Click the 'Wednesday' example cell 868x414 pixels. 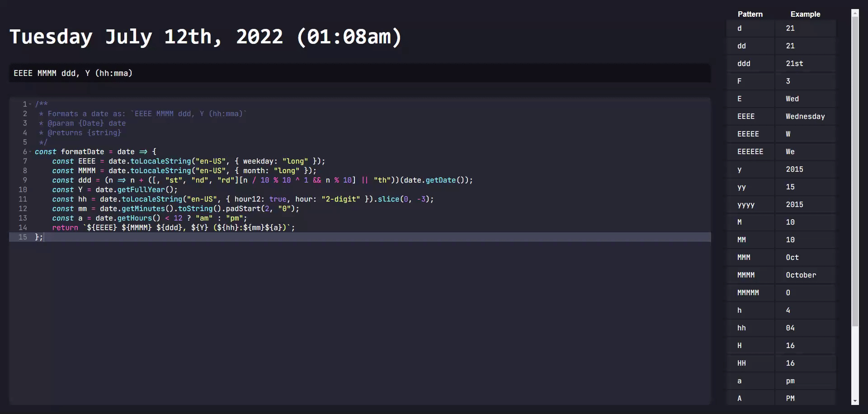point(805,117)
